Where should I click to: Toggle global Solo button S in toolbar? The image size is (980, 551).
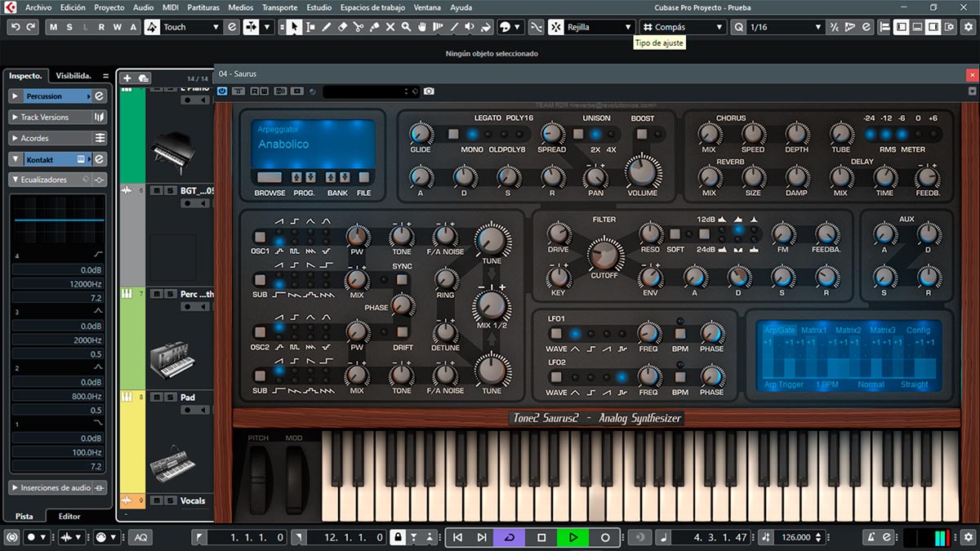(x=70, y=27)
